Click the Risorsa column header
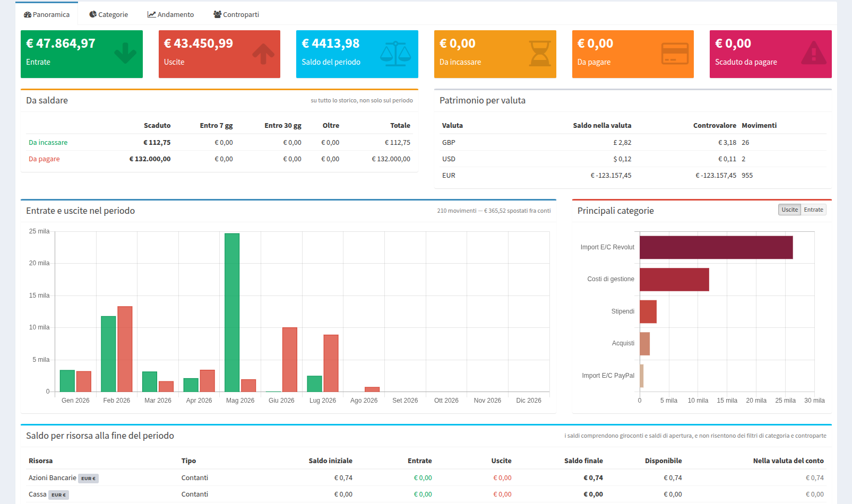The height and width of the screenshot is (504, 852). point(41,460)
